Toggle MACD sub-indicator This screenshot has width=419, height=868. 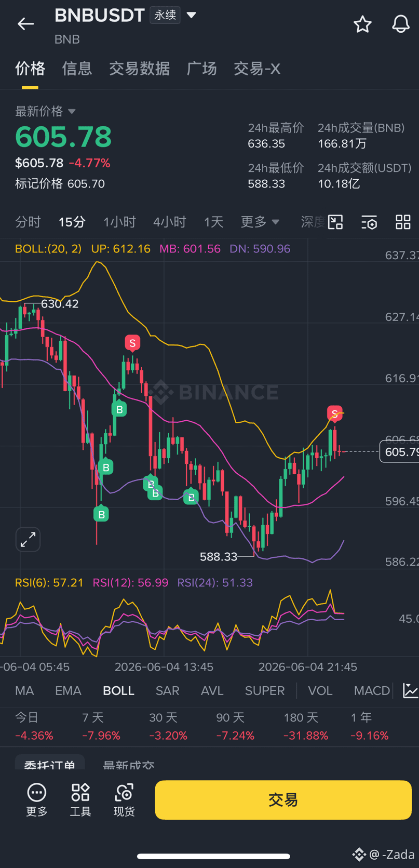pyautogui.click(x=372, y=691)
